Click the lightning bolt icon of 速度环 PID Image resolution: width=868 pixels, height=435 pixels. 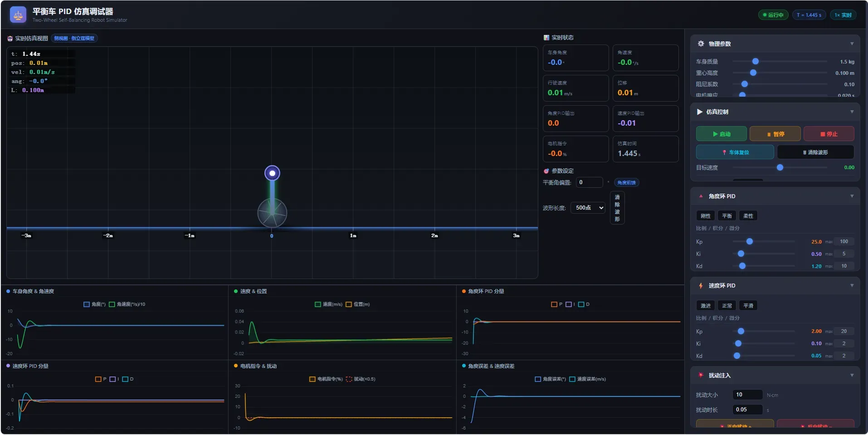[x=701, y=285]
